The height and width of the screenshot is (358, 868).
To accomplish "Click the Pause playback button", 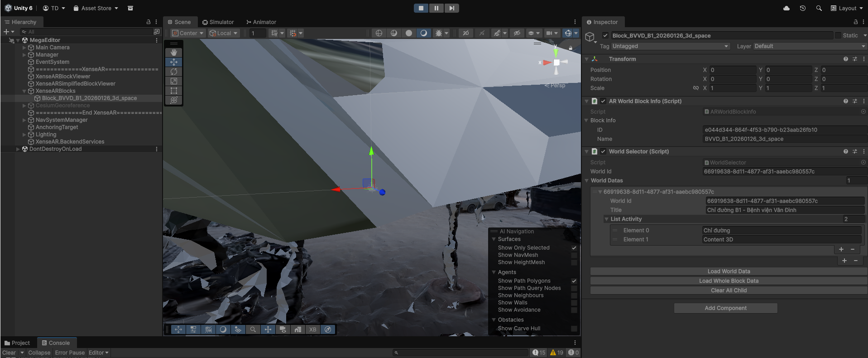I will pyautogui.click(x=436, y=8).
